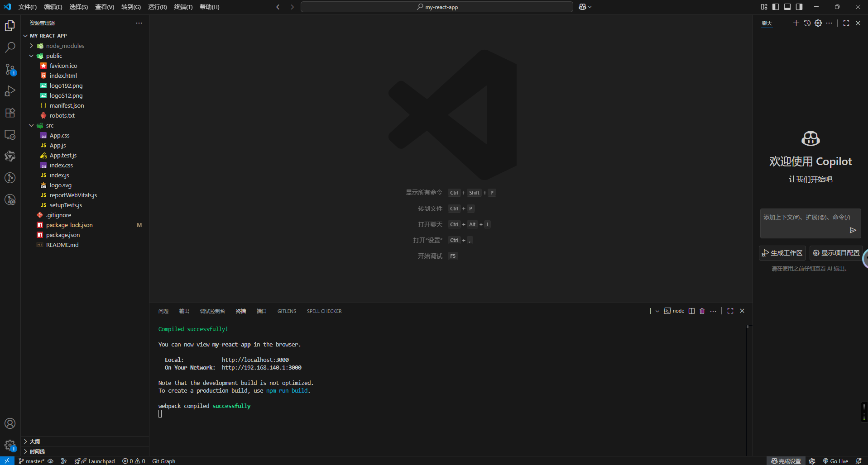868x465 pixels.
Task: Maximize the terminal panel size
Action: (x=730, y=311)
